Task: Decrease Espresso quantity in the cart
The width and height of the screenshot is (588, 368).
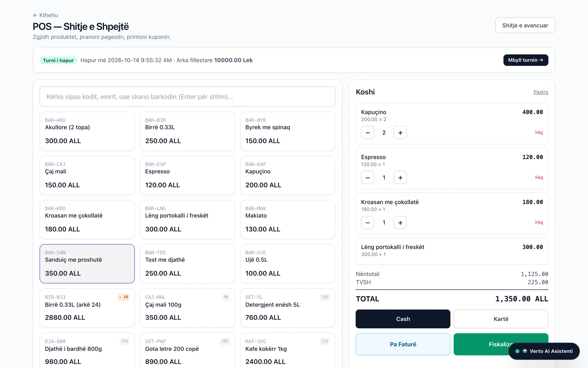Action: pos(367,178)
